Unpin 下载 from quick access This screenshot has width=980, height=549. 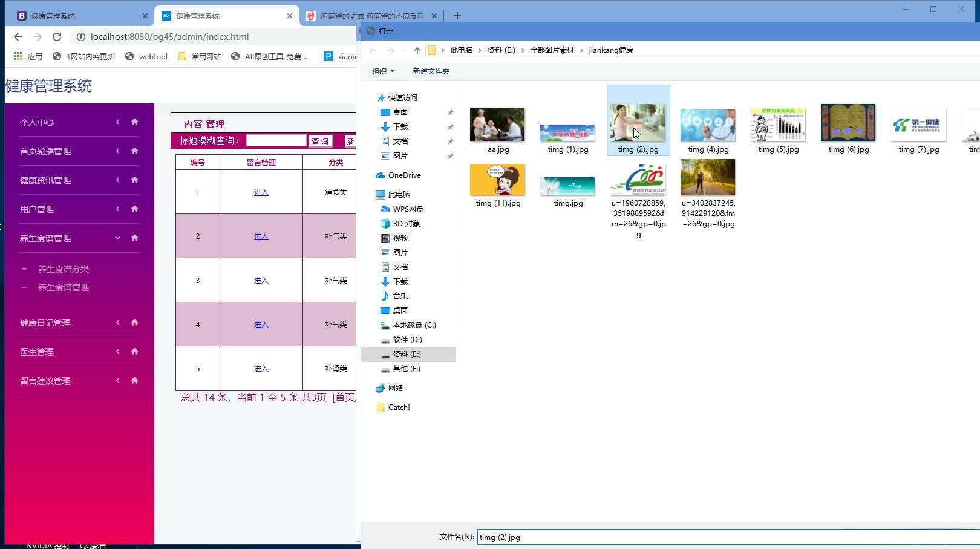pyautogui.click(x=450, y=127)
